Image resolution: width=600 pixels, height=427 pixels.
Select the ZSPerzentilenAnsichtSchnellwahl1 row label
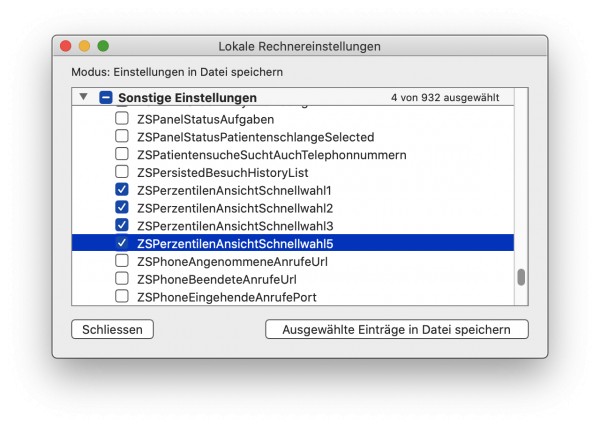[x=234, y=191]
